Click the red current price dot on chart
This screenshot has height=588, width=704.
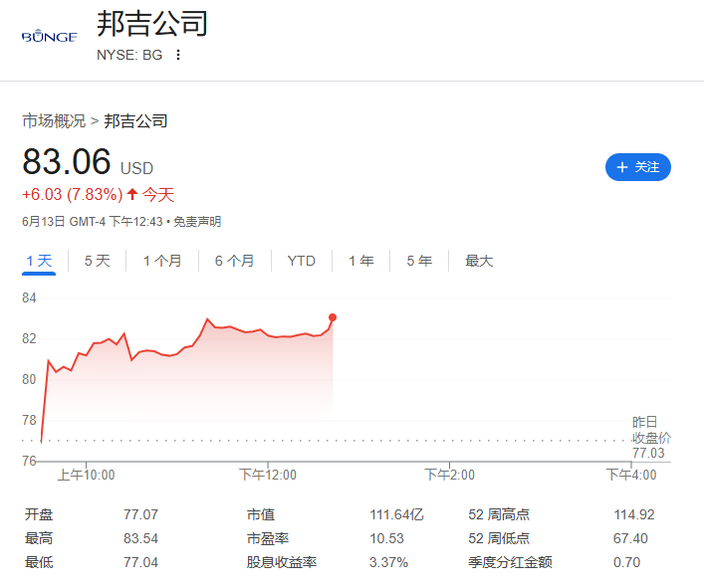[333, 317]
